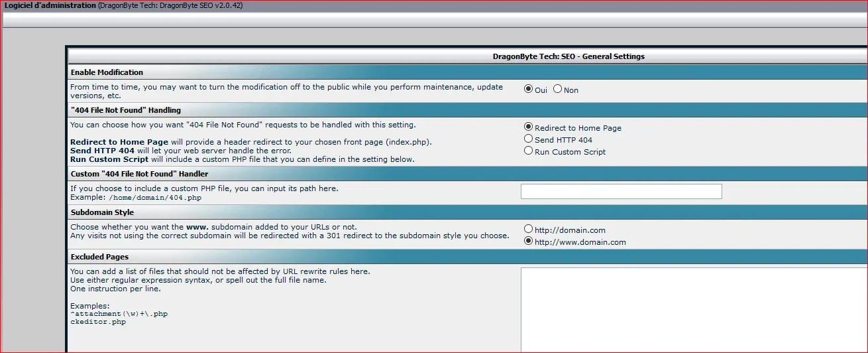The image size is (868, 353).
Task: Select Non for Enable Modification
Action: click(x=557, y=89)
